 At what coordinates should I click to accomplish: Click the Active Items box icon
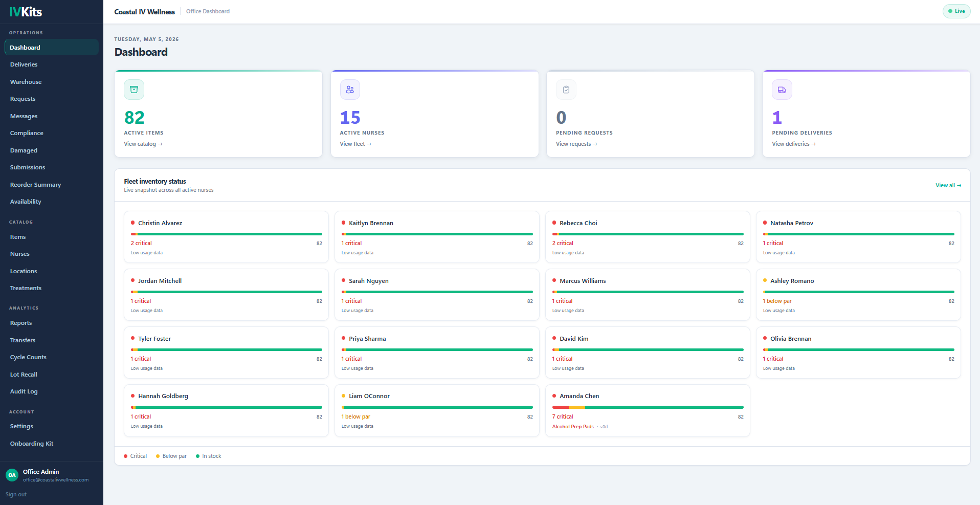click(x=134, y=90)
